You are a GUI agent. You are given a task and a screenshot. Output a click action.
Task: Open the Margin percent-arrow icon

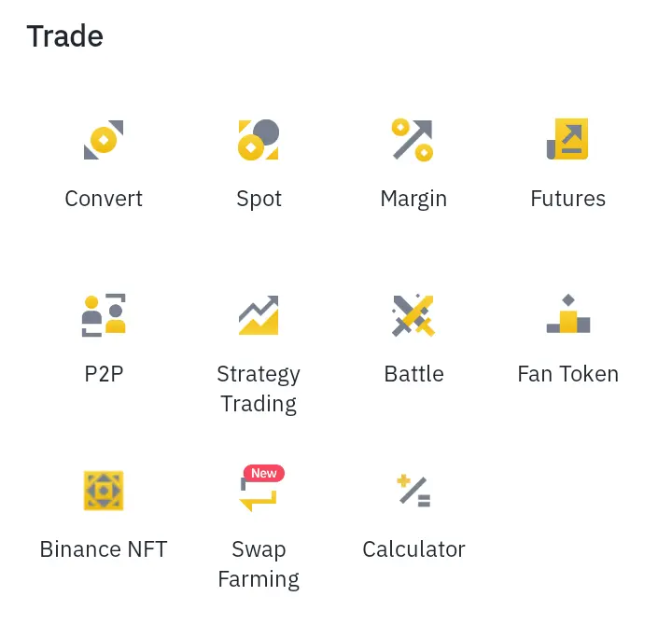(413, 140)
